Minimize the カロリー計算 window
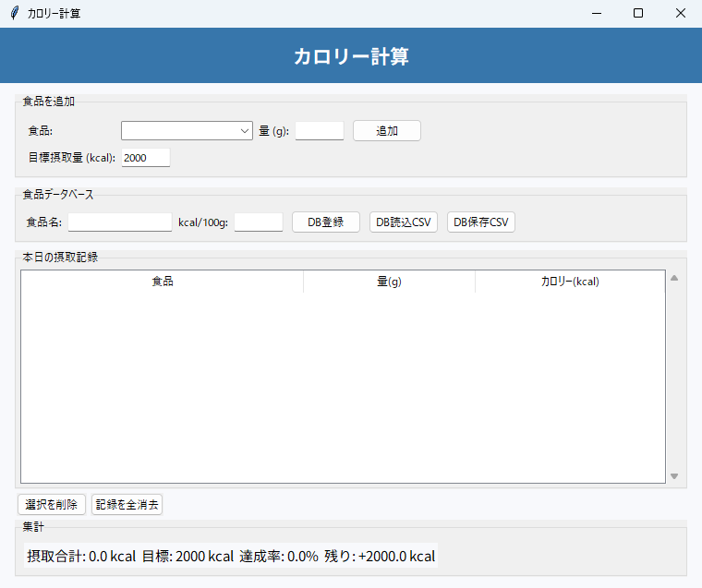This screenshot has width=702, height=588. coord(597,14)
